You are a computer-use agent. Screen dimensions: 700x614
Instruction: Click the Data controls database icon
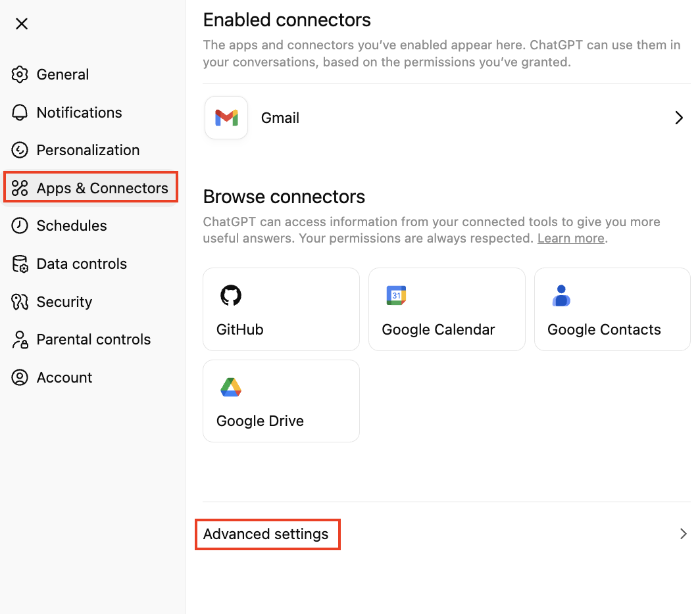[20, 264]
